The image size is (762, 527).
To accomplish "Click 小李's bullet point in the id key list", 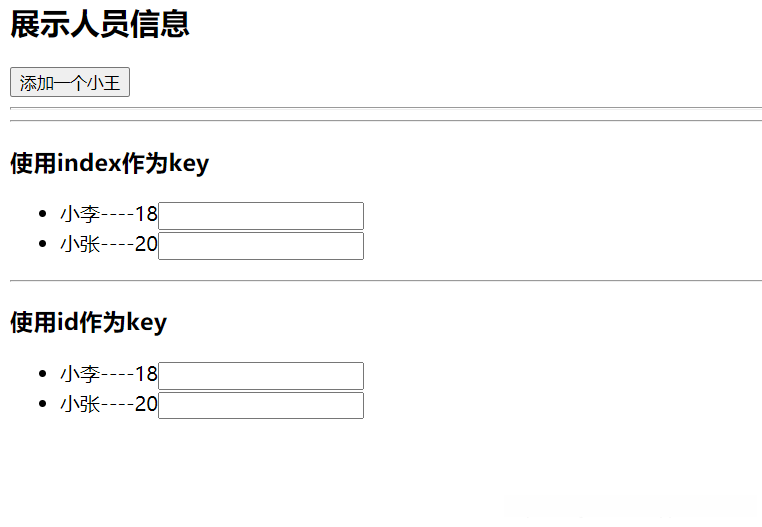I will click(x=41, y=375).
